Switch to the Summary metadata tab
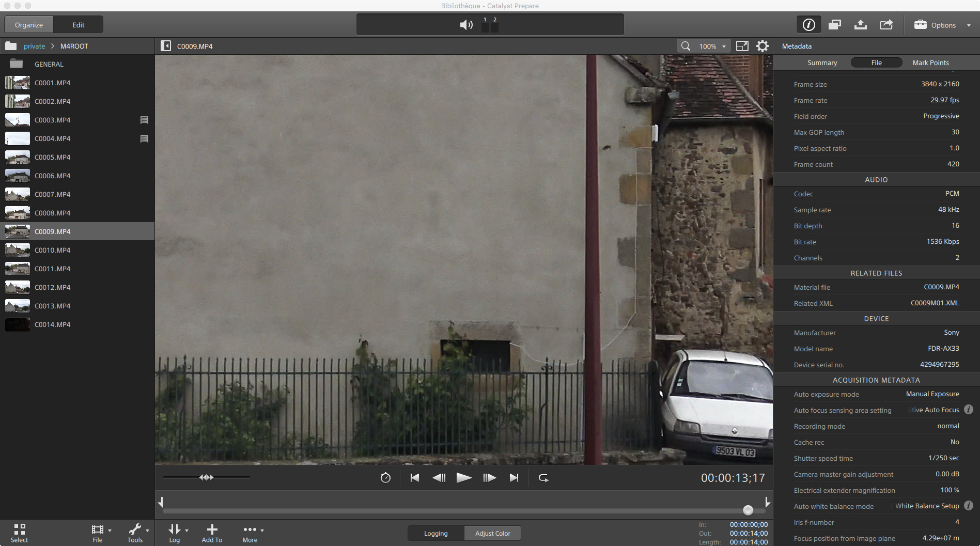 point(822,63)
